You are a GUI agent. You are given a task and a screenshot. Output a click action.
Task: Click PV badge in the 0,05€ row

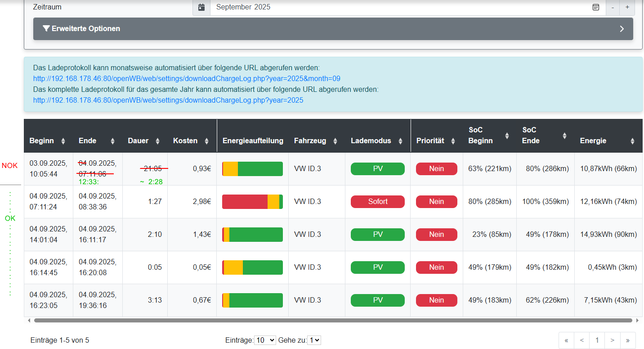(378, 267)
